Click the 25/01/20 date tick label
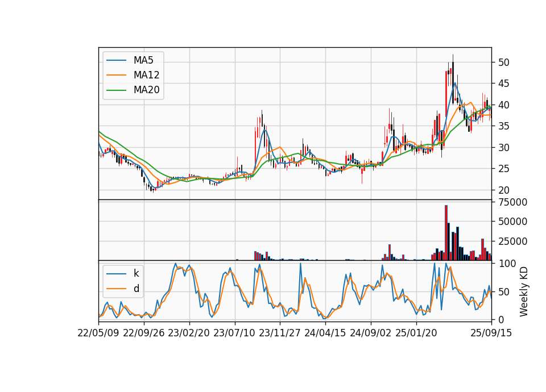This screenshot has height=392, width=546. (x=416, y=333)
